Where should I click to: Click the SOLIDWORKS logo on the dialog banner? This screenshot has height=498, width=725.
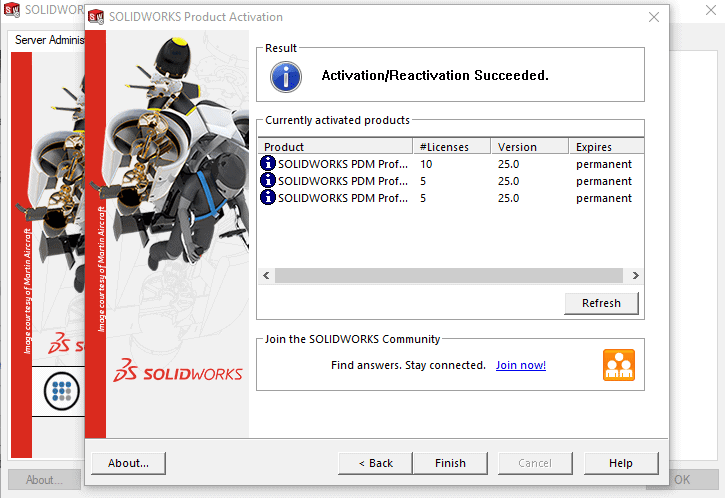tap(178, 370)
